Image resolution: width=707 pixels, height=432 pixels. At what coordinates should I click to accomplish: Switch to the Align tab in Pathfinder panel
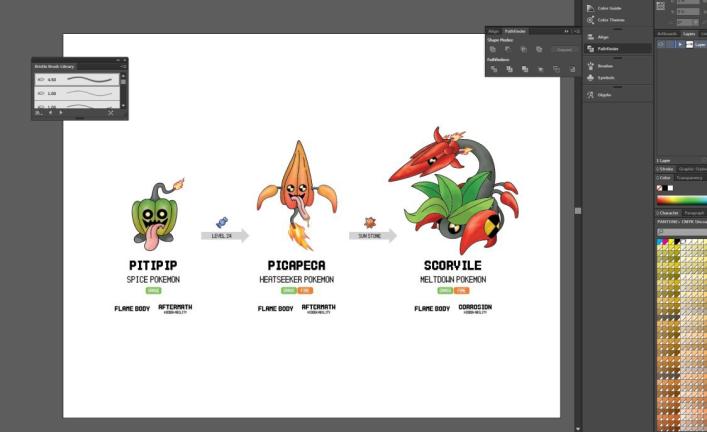point(494,31)
